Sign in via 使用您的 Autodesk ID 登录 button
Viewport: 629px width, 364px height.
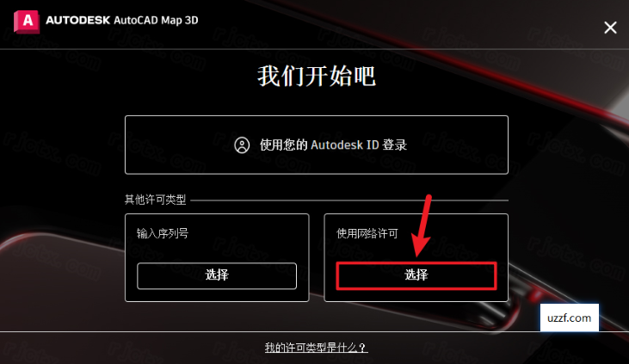pyautogui.click(x=317, y=145)
